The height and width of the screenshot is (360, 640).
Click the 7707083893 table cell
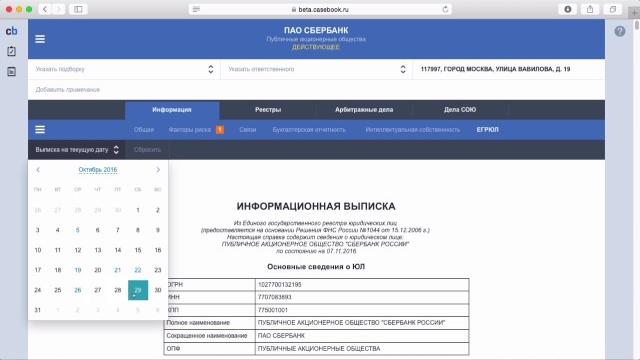coord(362,297)
